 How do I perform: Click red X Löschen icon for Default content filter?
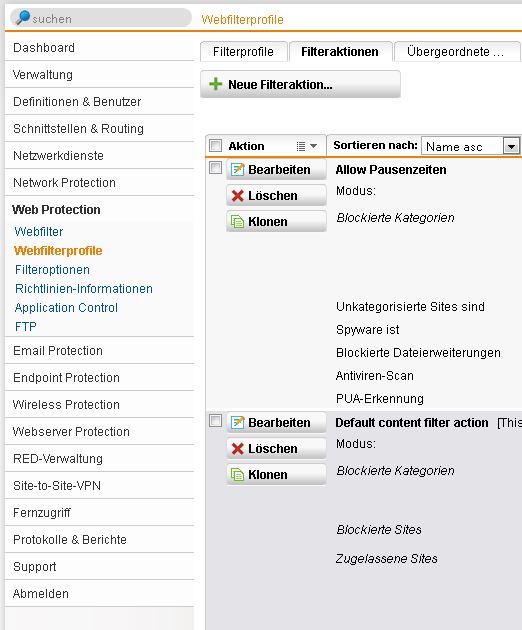click(x=237, y=449)
